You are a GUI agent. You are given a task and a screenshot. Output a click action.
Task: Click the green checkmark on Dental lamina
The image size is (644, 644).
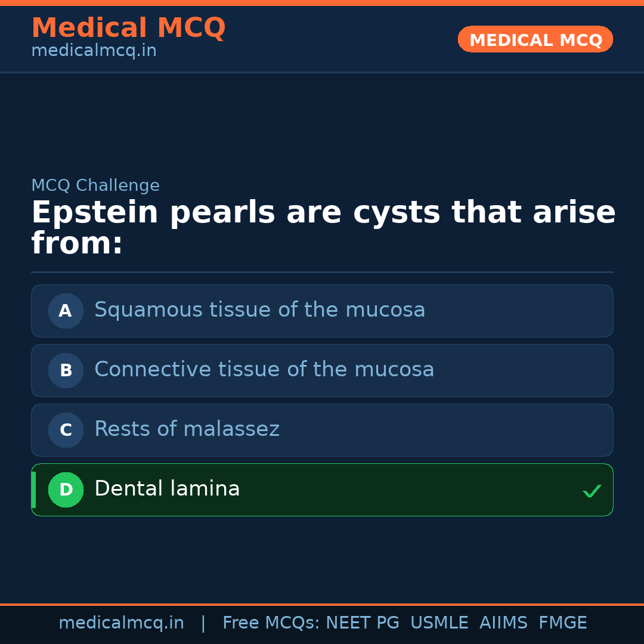point(592,491)
